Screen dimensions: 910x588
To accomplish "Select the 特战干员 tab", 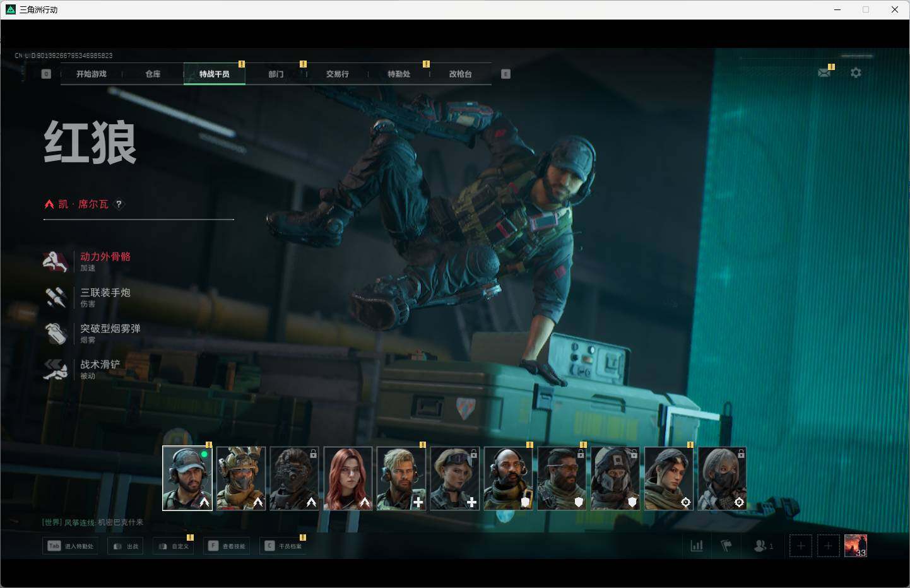I will (215, 74).
